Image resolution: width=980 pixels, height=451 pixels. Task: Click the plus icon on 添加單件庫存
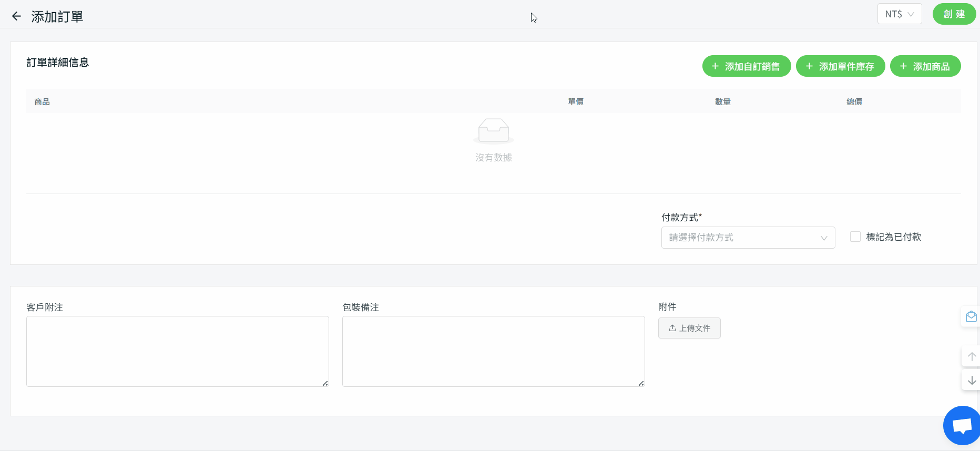pos(809,66)
